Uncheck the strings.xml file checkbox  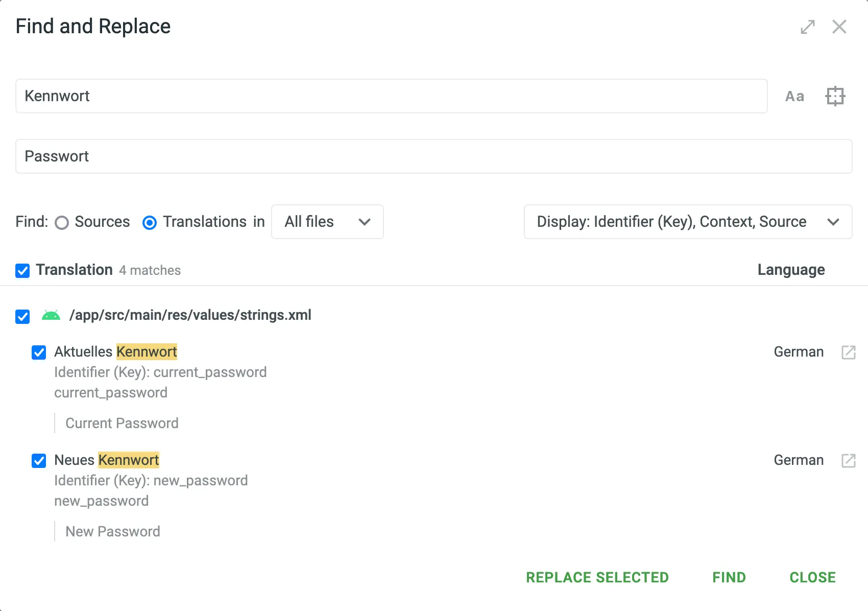click(22, 317)
